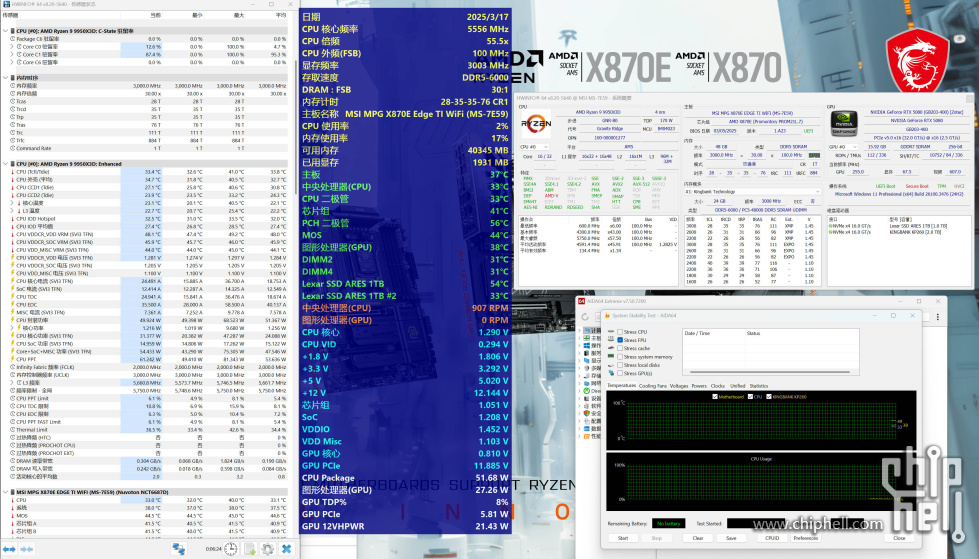This screenshot has height=559, width=979.
Task: Expand Core C0 residency row
Action: coord(12,46)
